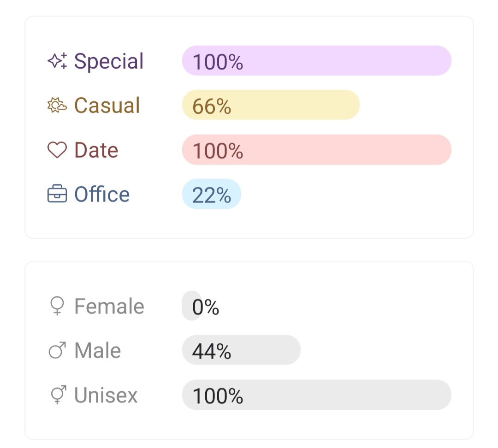This screenshot has height=448, width=498.
Task: Click the gray 44% Male bar
Action: coord(241,350)
